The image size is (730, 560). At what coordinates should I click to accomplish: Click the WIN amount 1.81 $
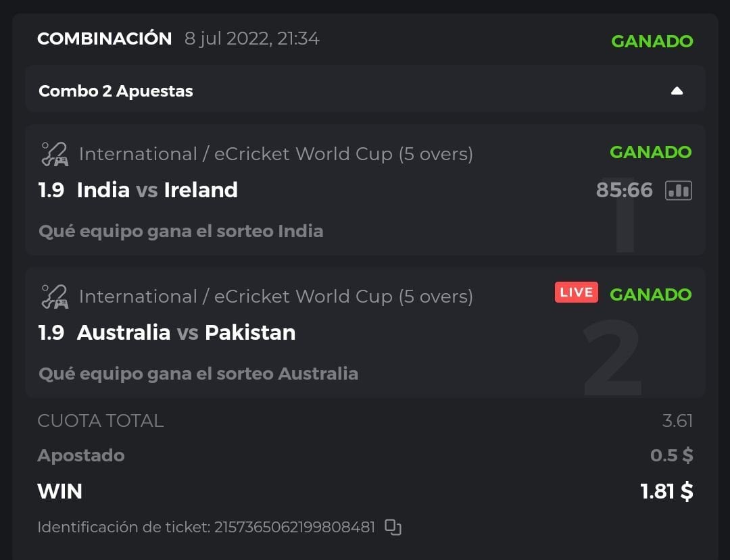[x=666, y=491]
